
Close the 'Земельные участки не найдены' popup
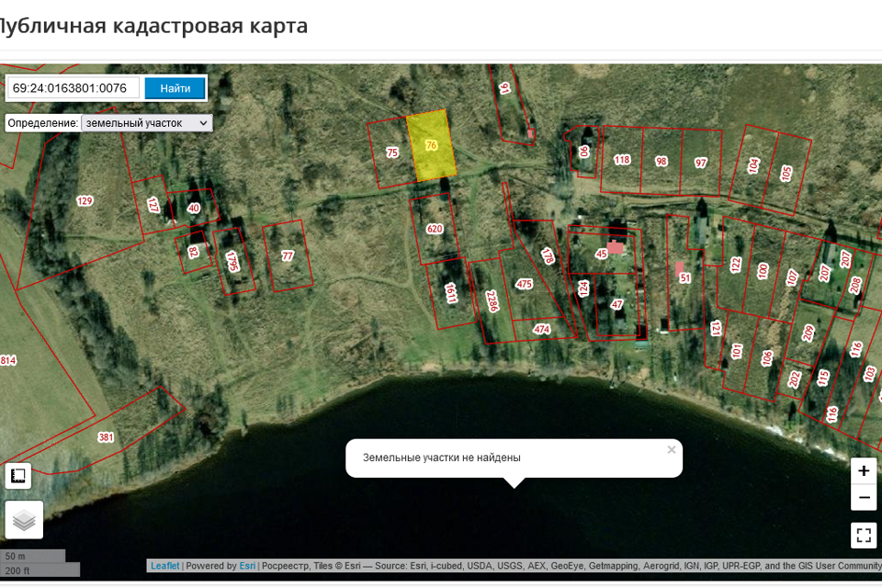pos(672,449)
